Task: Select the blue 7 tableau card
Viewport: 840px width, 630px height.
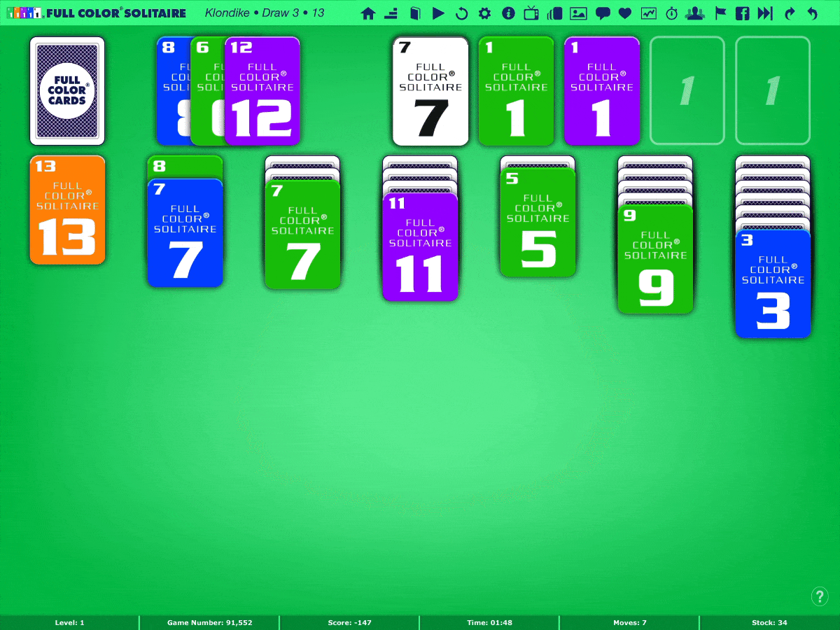Action: pyautogui.click(x=185, y=233)
